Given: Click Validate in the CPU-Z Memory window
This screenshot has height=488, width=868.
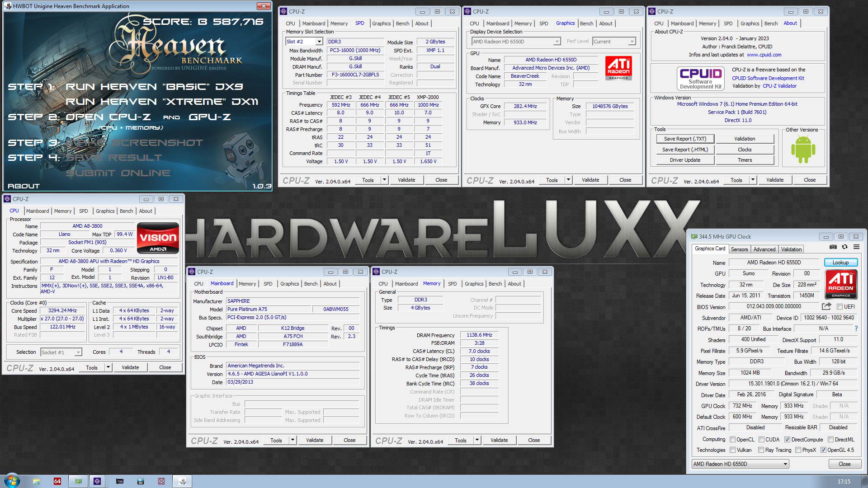Looking at the screenshot, I should click(499, 440).
